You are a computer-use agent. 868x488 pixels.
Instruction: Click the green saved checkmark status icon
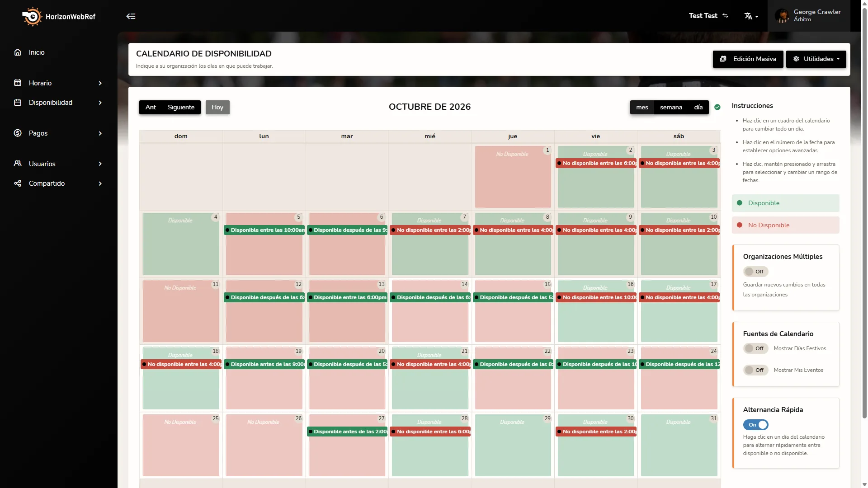point(717,107)
